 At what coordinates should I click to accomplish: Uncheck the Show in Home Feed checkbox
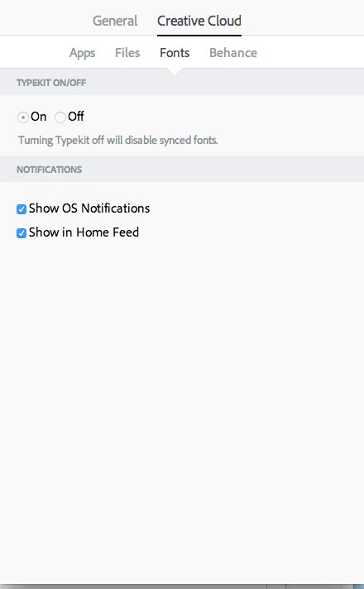(x=22, y=233)
